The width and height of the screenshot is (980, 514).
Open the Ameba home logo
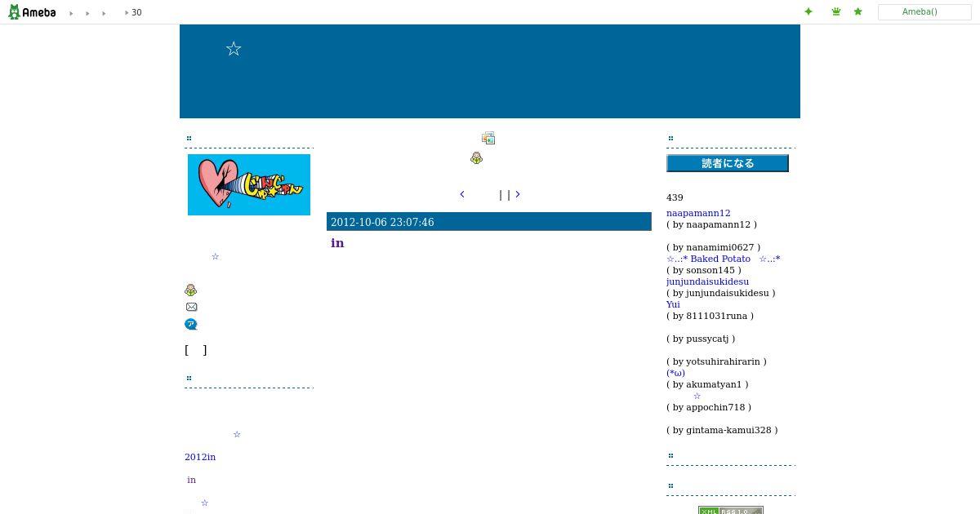[x=32, y=12]
